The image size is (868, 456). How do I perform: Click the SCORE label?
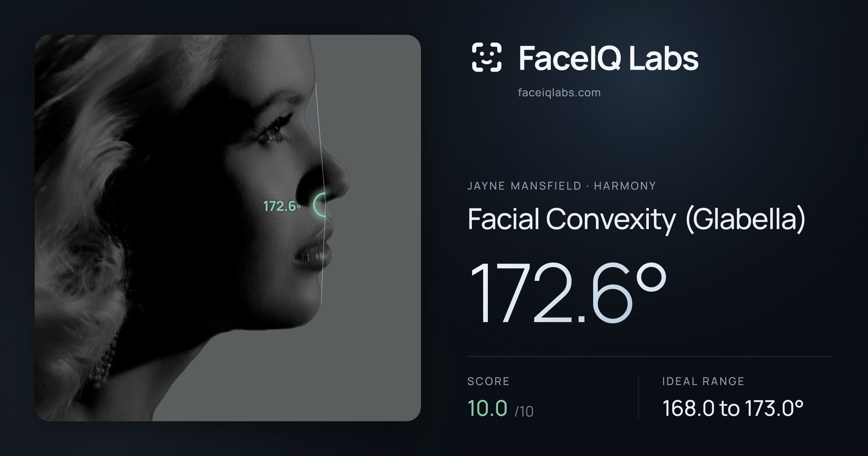(x=488, y=381)
